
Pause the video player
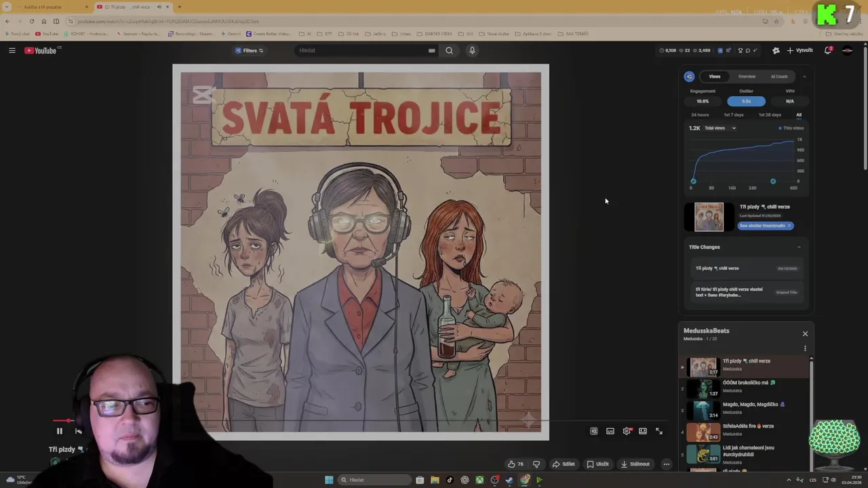point(59,431)
